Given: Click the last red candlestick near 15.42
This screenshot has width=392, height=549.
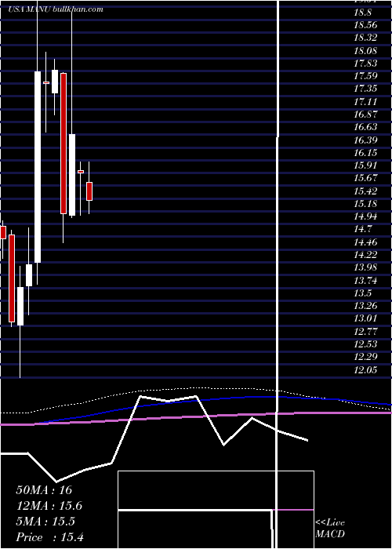Looking at the screenshot, I should [x=89, y=191].
